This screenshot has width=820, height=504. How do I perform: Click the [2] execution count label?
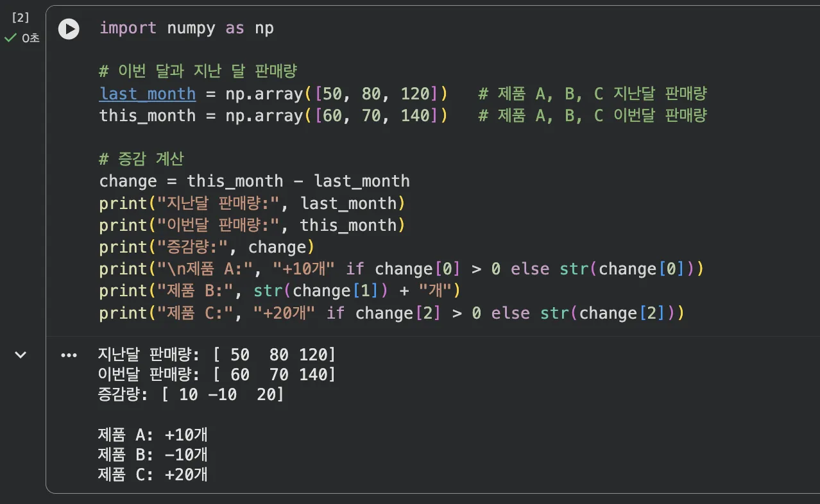coord(21,17)
